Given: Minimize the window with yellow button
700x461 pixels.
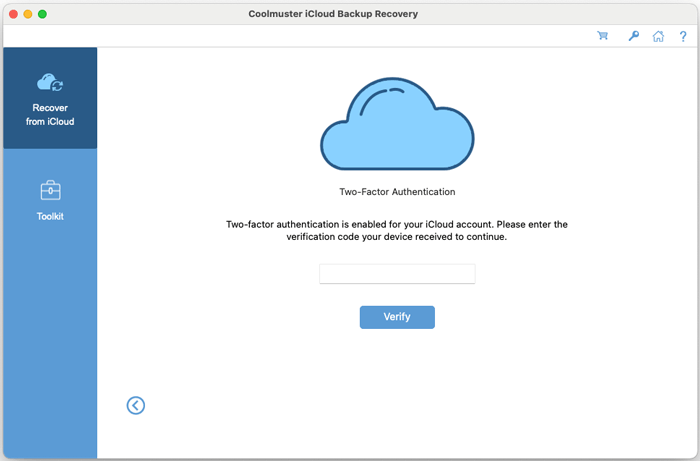Looking at the screenshot, I should pyautogui.click(x=28, y=14).
